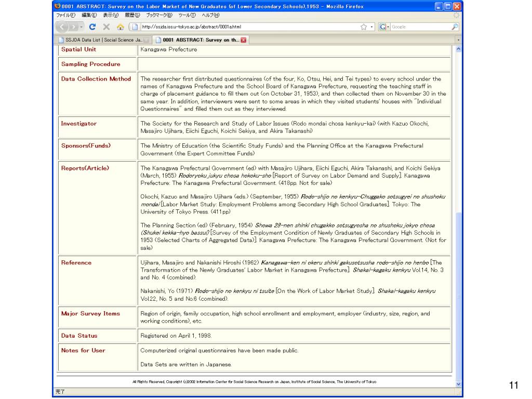Viewport: 532px width, 399px height.
Task: Click the Firefox logo in the title bar
Action: (x=57, y=6)
